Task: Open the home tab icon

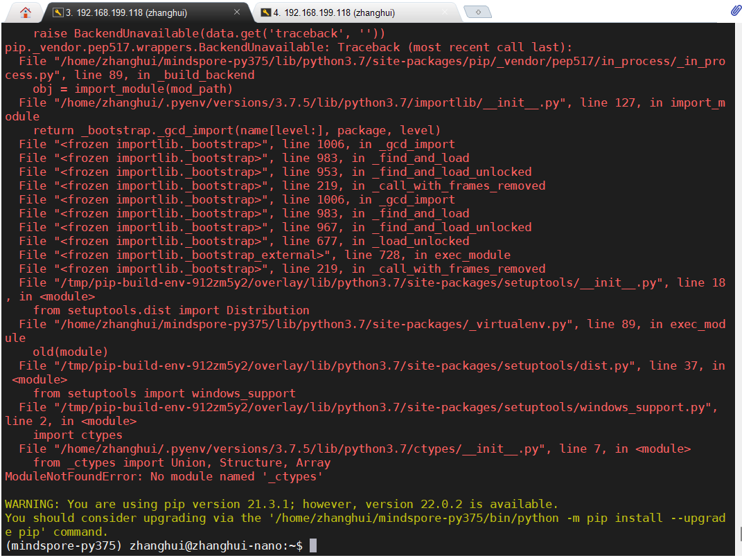Action: click(26, 12)
